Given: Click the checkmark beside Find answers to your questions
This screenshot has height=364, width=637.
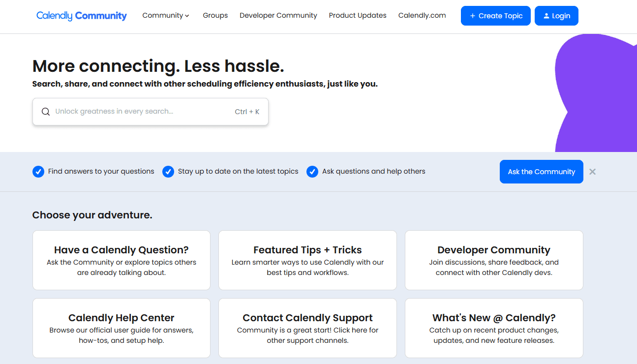Looking at the screenshot, I should (x=38, y=172).
